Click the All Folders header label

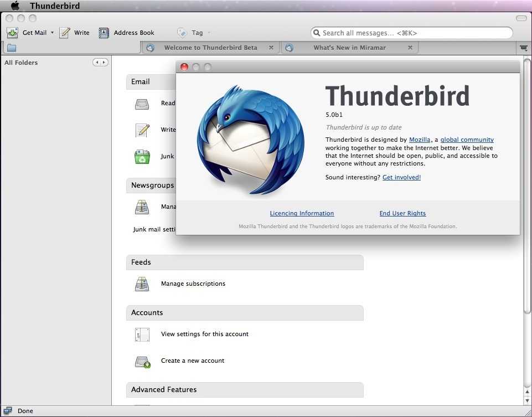pyautogui.click(x=21, y=63)
